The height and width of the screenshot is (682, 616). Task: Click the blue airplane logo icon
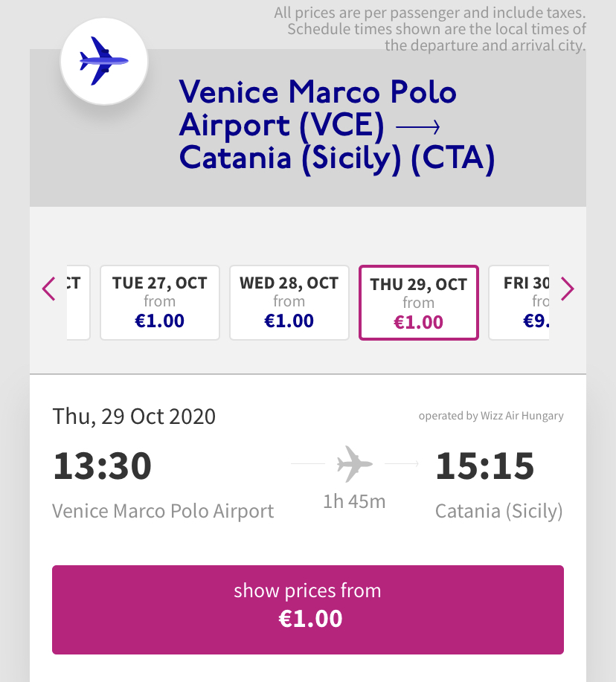[104, 61]
